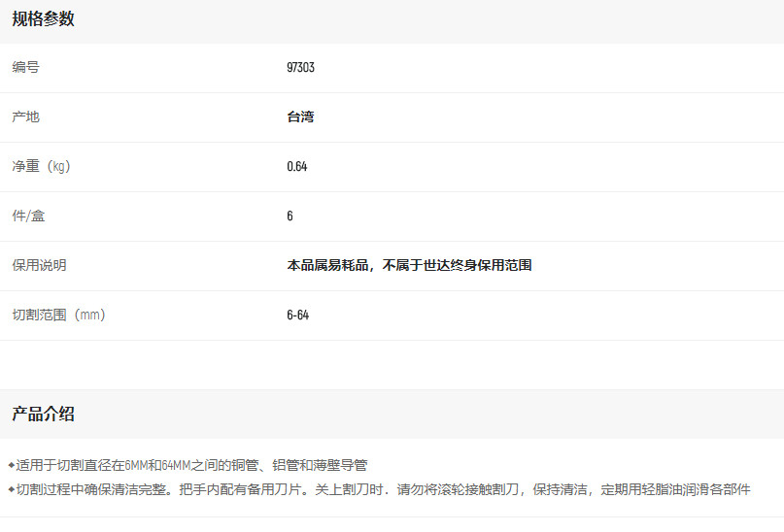784x532 pixels.
Task: Click the 切割范围（mm）label
Action: tap(58, 316)
